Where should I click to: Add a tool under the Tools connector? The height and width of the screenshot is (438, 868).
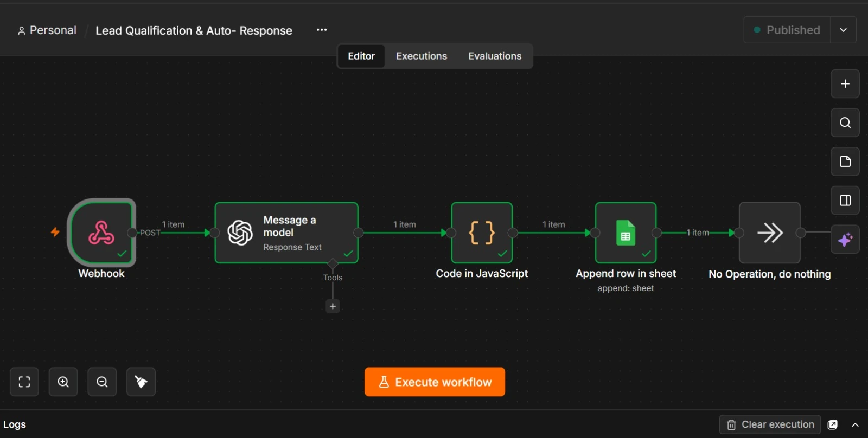coord(333,306)
